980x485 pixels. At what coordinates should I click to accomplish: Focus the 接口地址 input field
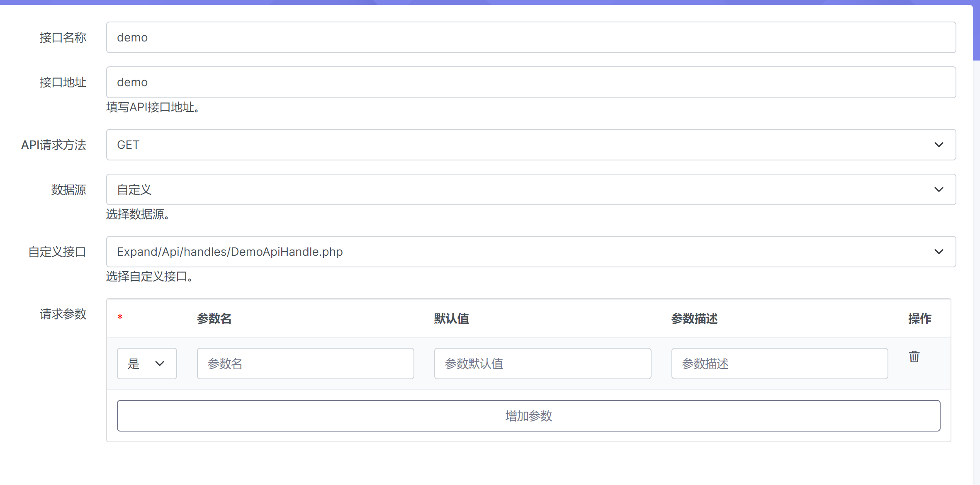pyautogui.click(x=531, y=82)
